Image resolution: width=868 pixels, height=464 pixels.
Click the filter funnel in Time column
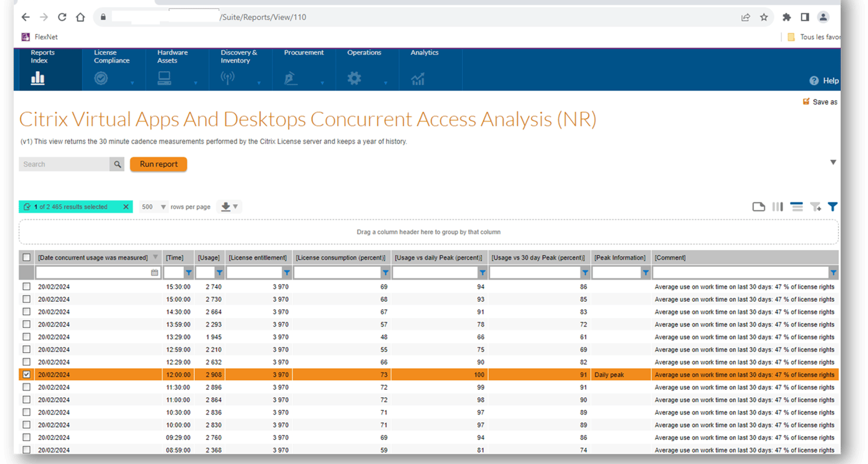pyautogui.click(x=189, y=273)
